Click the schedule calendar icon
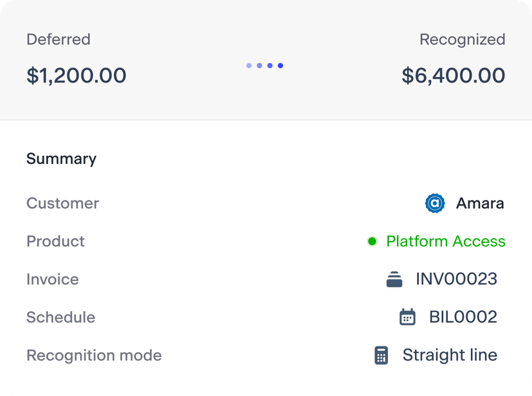 click(x=407, y=317)
